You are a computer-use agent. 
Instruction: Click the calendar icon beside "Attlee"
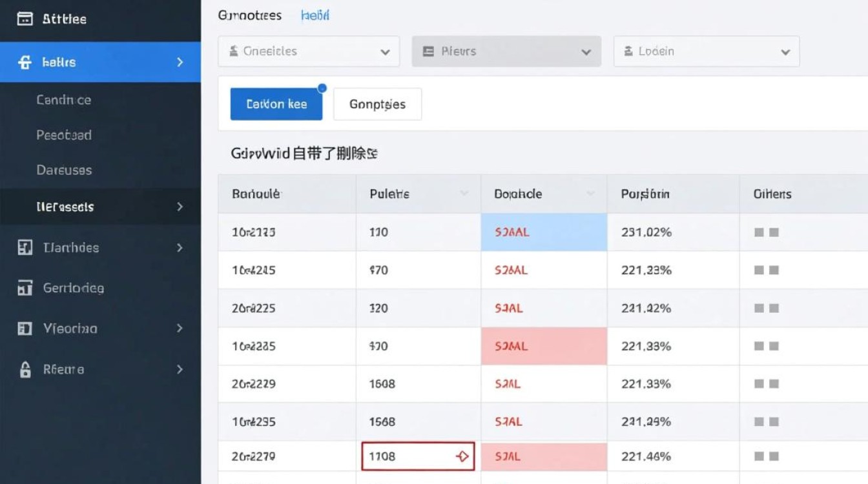(x=25, y=18)
